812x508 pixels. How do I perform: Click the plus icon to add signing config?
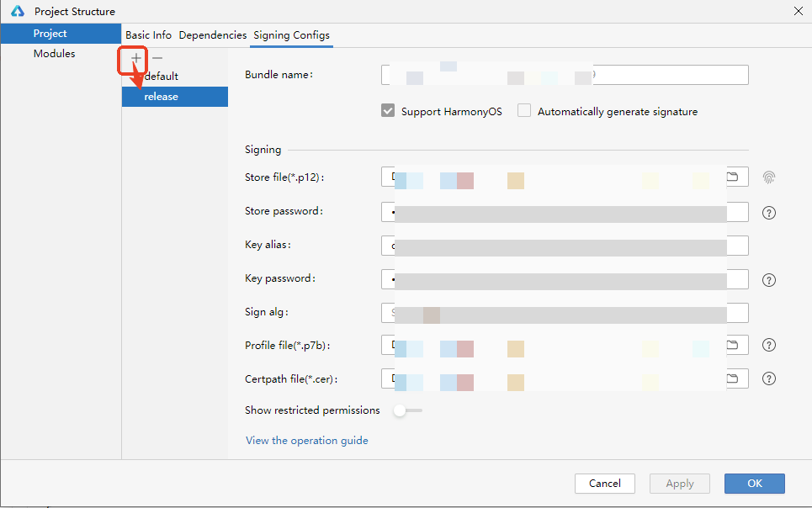tap(135, 58)
